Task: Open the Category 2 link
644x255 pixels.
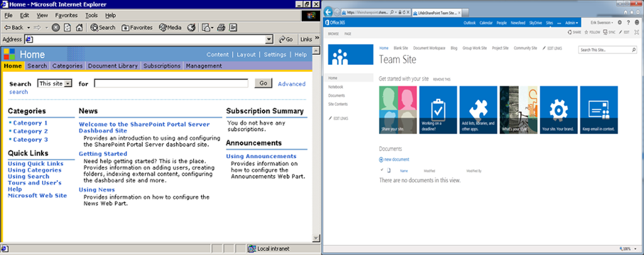Action: click(x=30, y=131)
